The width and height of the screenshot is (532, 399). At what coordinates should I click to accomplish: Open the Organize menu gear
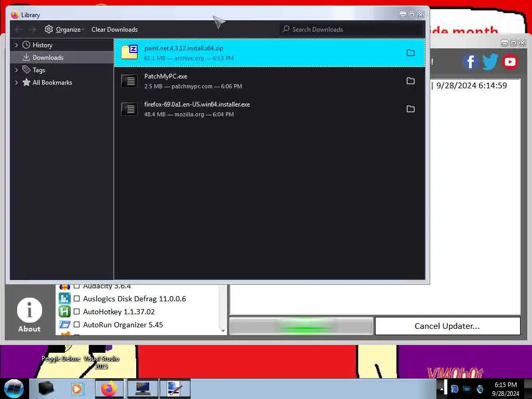pos(49,30)
